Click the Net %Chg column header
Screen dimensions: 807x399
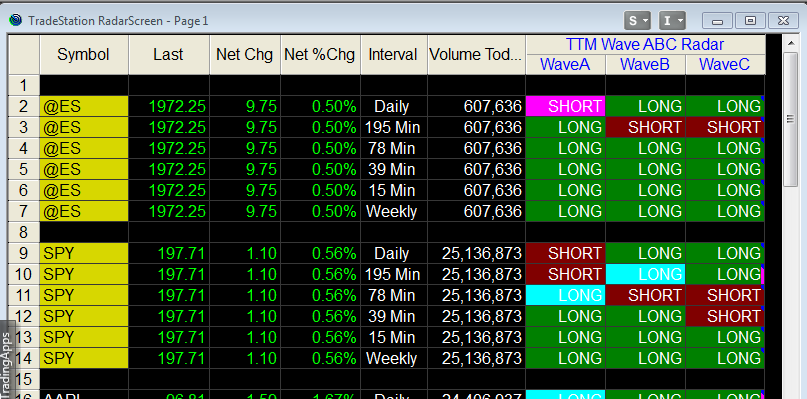click(320, 55)
